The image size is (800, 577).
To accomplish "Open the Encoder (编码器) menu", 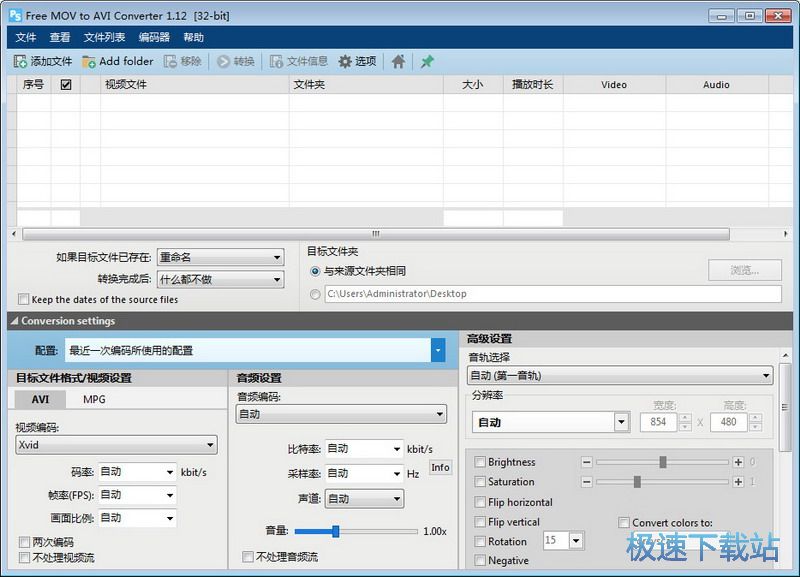I will click(154, 37).
